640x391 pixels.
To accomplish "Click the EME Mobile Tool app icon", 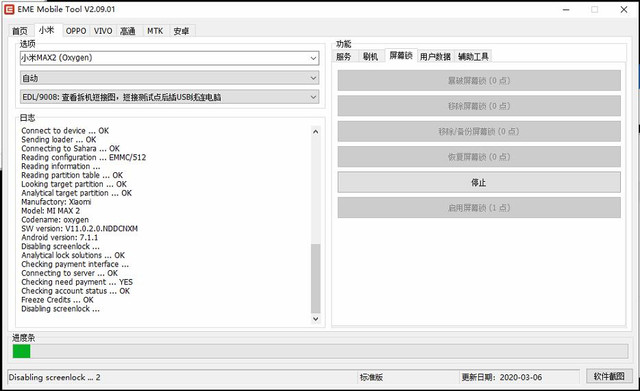I will click(9, 9).
